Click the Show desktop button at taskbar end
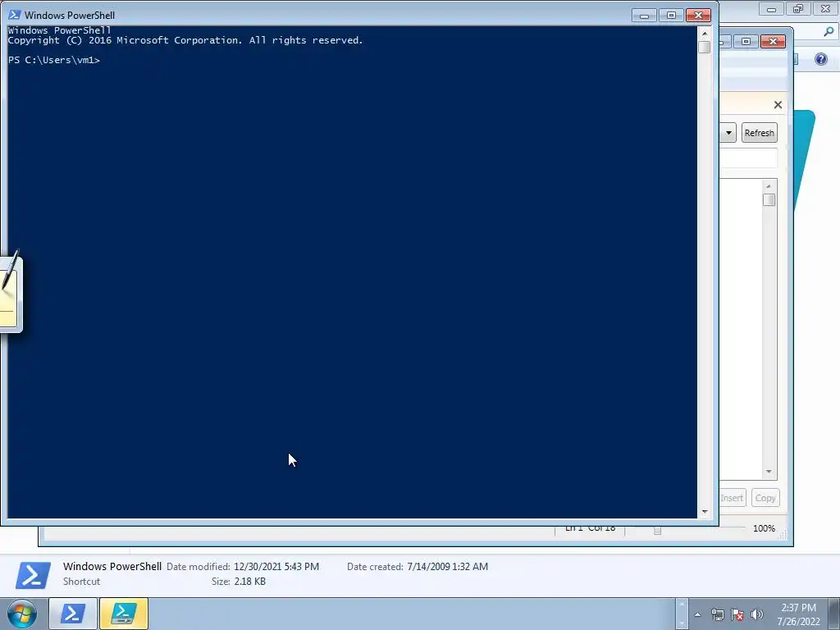 click(x=834, y=614)
